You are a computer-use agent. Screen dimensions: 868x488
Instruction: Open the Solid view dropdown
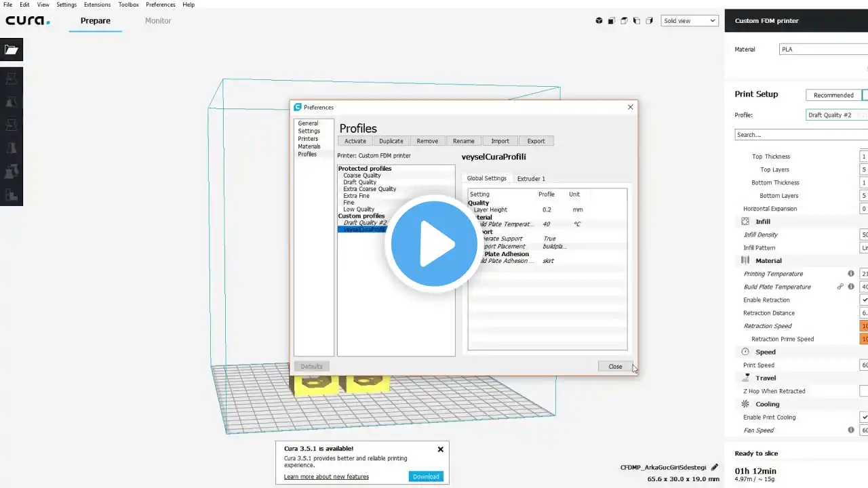click(x=690, y=21)
